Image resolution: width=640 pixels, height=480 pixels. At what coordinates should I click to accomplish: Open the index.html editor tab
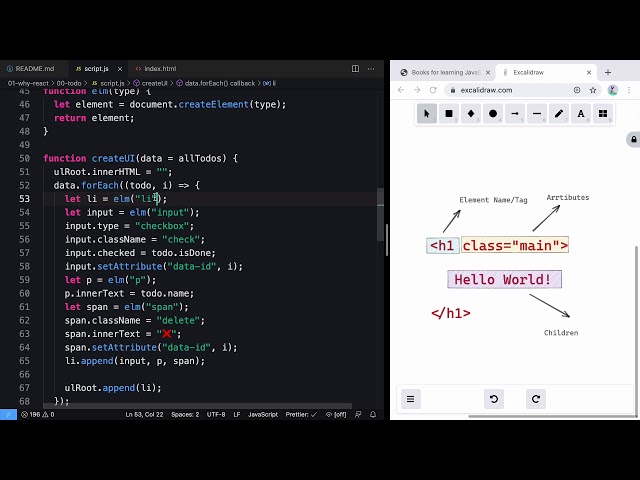[x=156, y=69]
